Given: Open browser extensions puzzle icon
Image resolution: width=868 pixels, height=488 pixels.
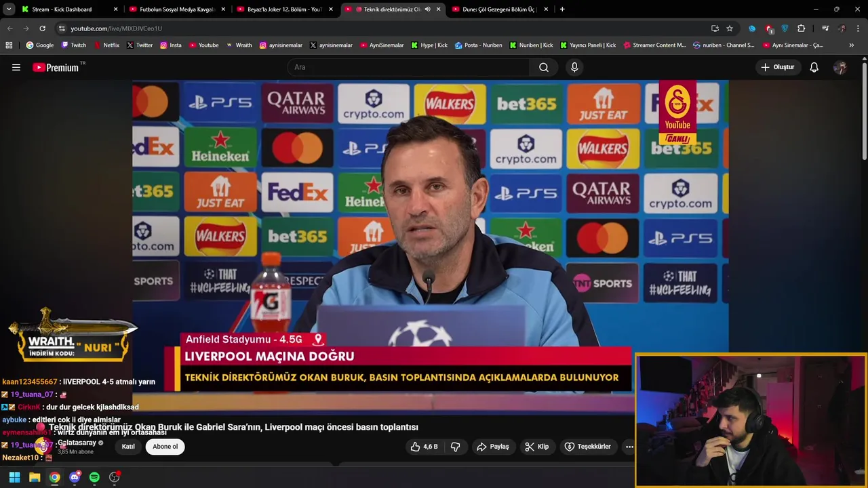Looking at the screenshot, I should pyautogui.click(x=802, y=28).
